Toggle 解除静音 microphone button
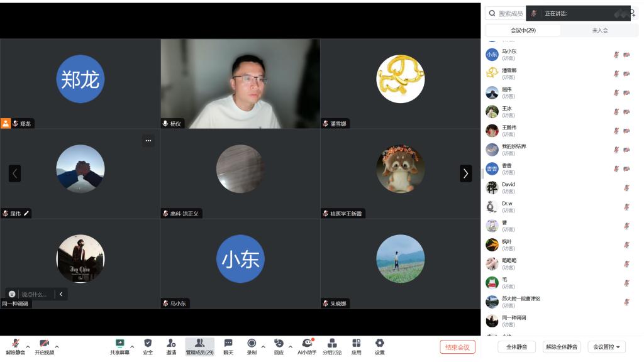The width and height of the screenshot is (644, 362). pyautogui.click(x=15, y=346)
